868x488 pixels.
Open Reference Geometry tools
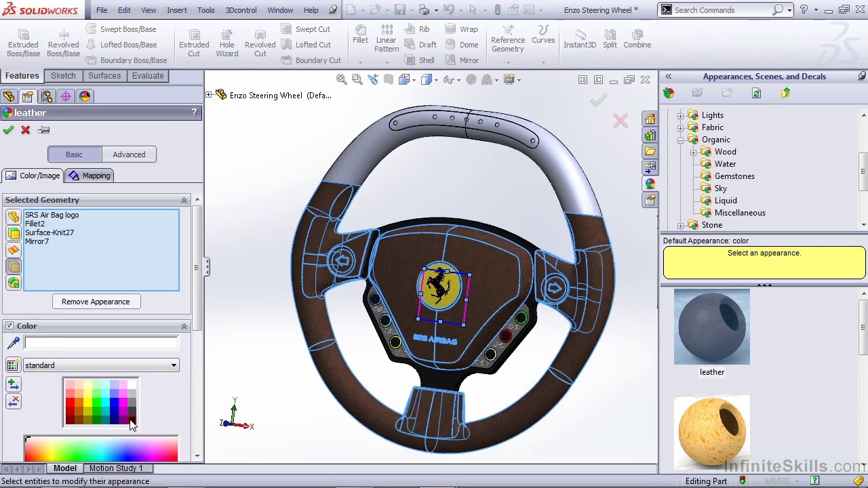click(x=508, y=39)
